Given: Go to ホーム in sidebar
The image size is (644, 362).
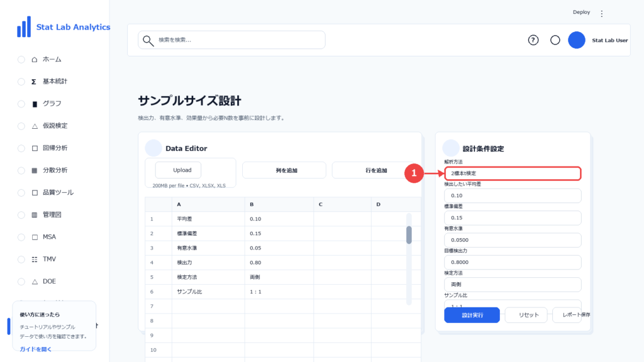Looking at the screenshot, I should tap(52, 60).
